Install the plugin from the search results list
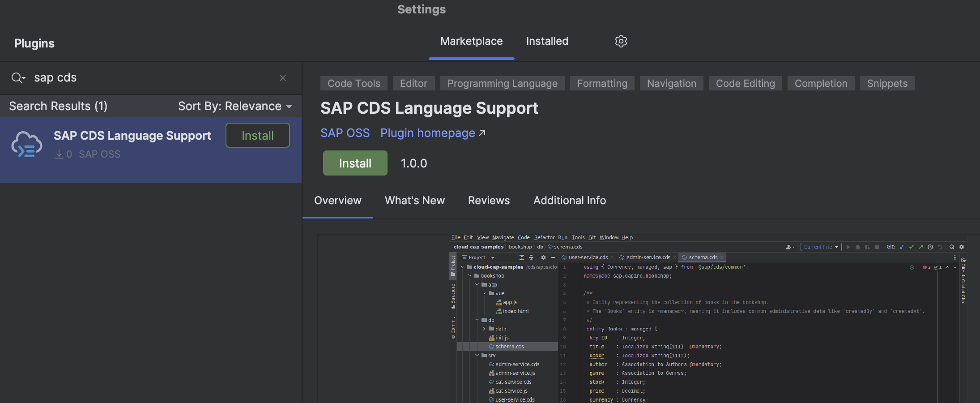This screenshot has width=980, height=403. click(x=258, y=135)
